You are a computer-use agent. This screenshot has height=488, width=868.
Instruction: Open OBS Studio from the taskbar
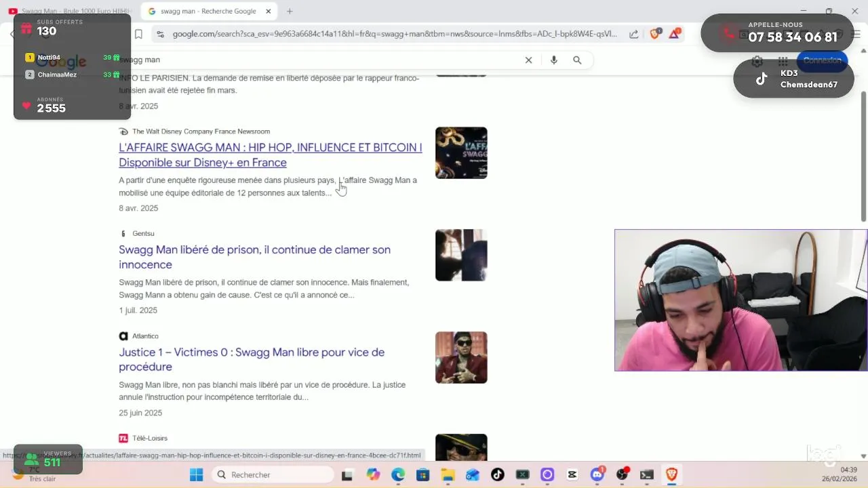(622, 474)
